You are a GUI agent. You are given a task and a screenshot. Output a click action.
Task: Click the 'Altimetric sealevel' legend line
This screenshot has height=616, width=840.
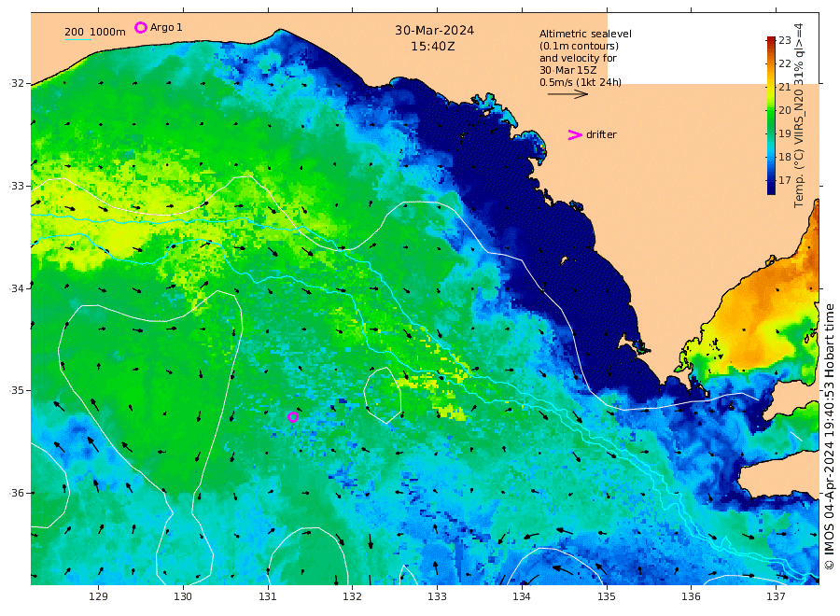(585, 34)
